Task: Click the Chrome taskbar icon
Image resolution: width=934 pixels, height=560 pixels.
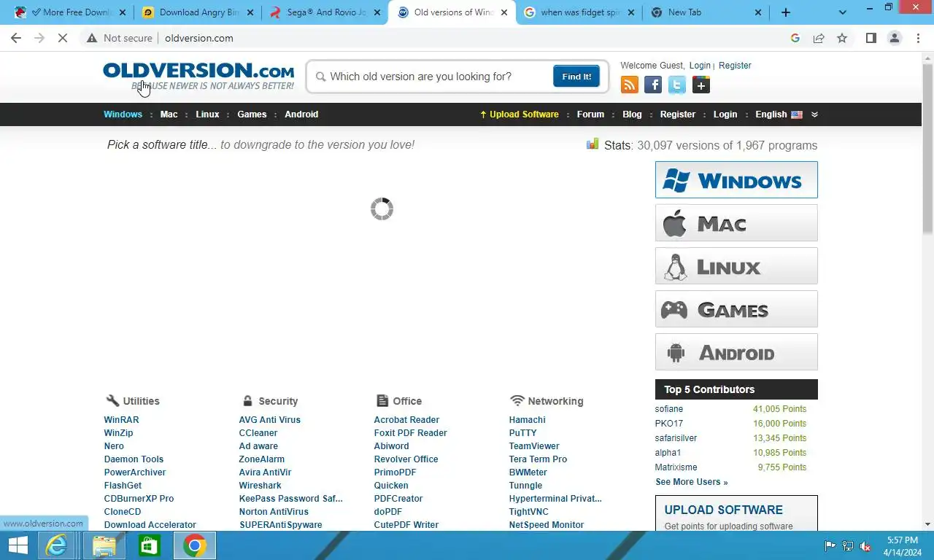Action: [195, 545]
